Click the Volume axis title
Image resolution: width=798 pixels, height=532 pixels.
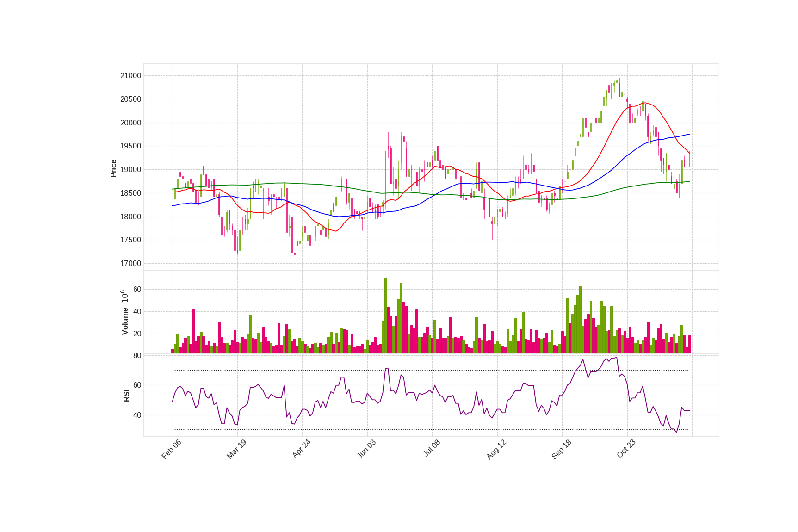[125, 321]
